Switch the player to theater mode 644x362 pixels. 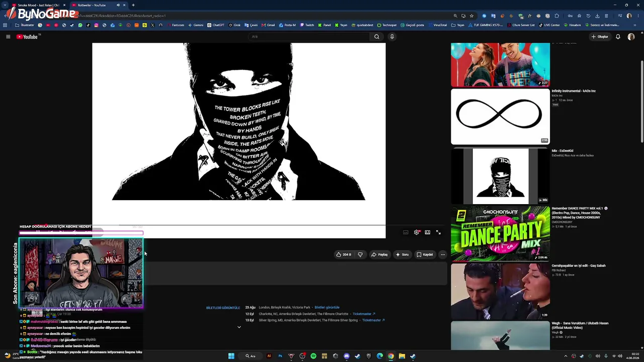click(428, 232)
